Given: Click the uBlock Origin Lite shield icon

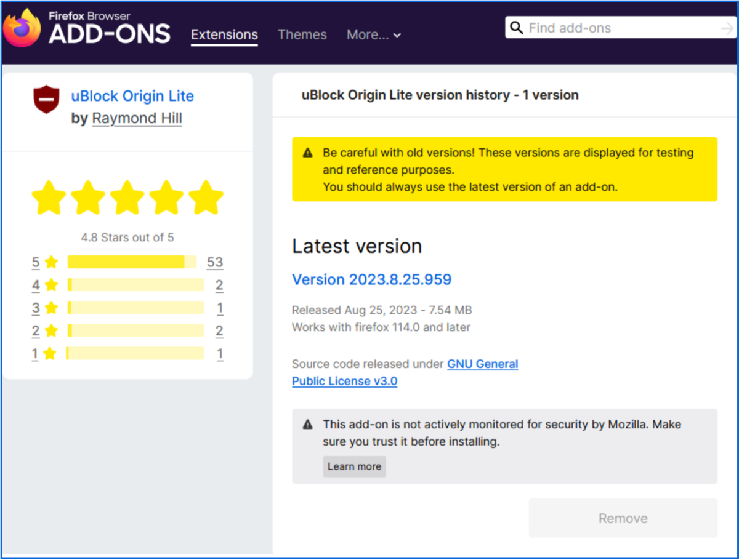Looking at the screenshot, I should point(46,100).
